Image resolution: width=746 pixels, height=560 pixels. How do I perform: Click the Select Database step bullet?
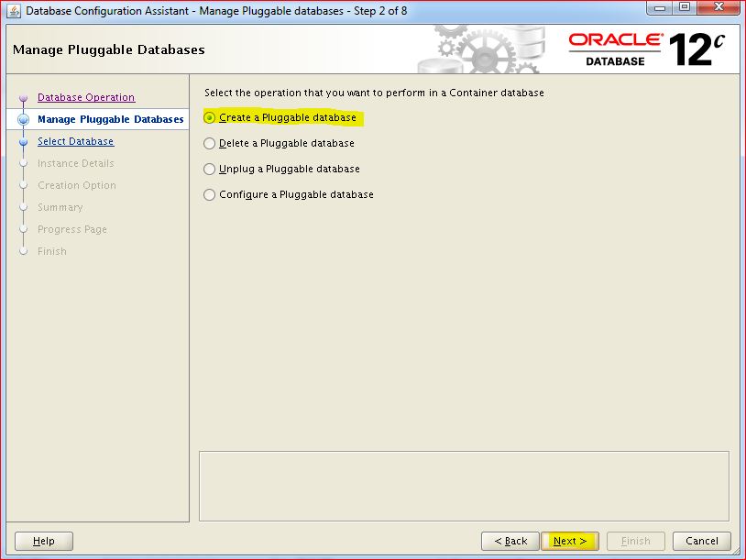[x=24, y=142]
